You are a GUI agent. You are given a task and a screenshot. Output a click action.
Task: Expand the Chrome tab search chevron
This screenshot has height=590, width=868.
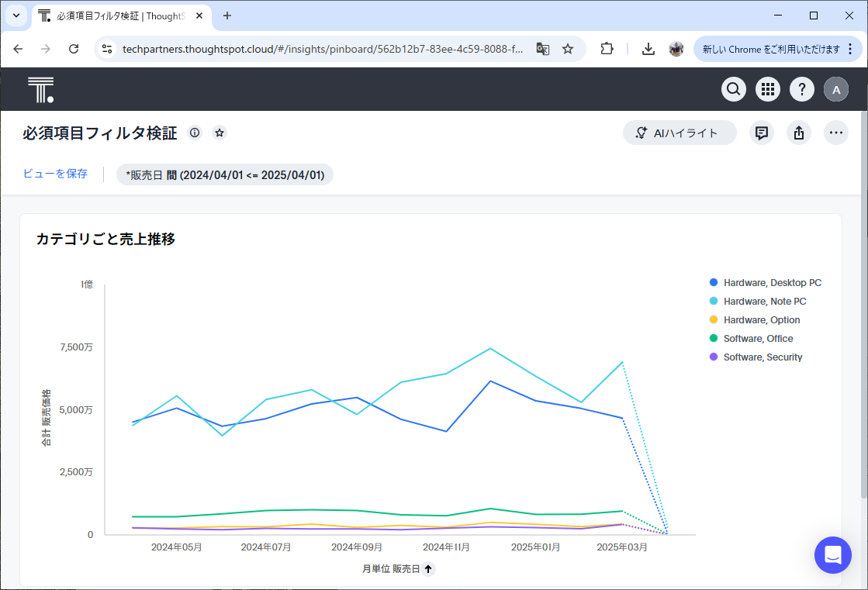pos(16,16)
